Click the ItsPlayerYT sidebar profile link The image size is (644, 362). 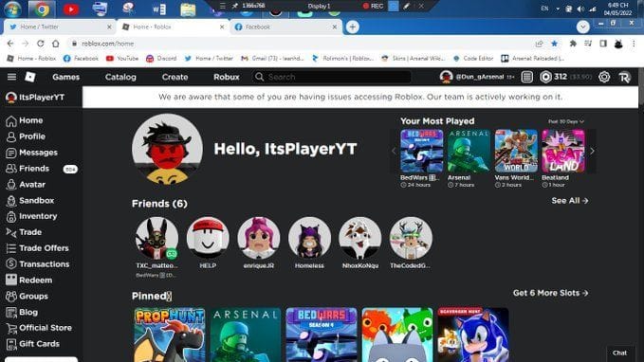point(35,98)
